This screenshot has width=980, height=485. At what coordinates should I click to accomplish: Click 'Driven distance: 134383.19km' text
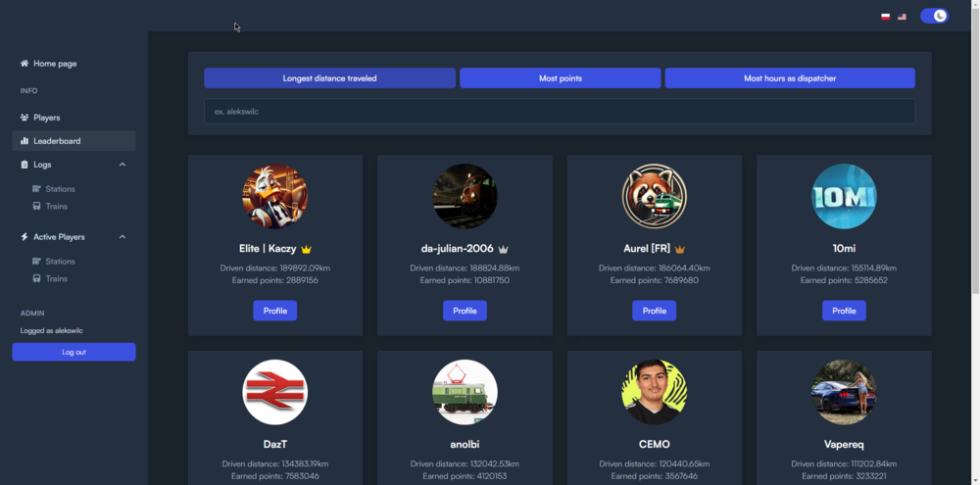(275, 463)
